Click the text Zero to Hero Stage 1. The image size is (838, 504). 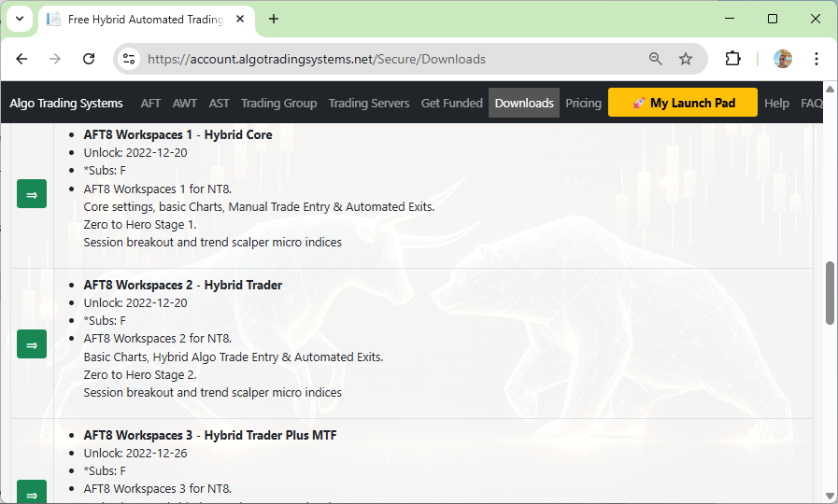coord(140,225)
